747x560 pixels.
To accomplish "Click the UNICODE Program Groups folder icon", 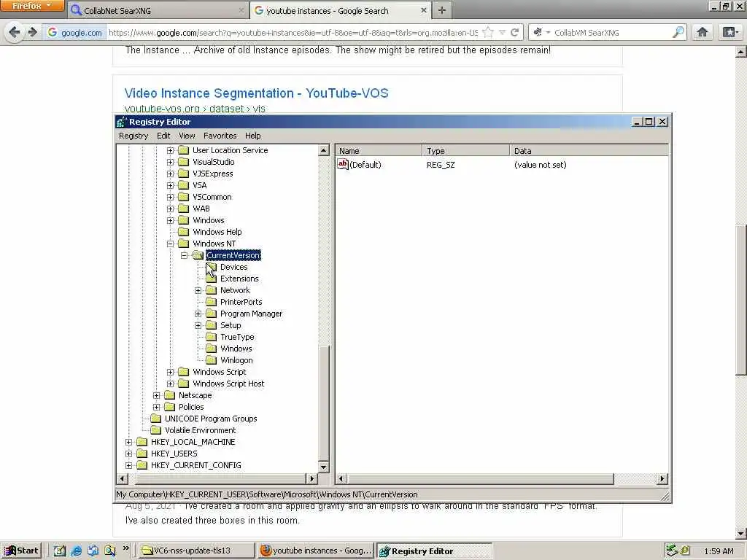I will tap(156, 419).
